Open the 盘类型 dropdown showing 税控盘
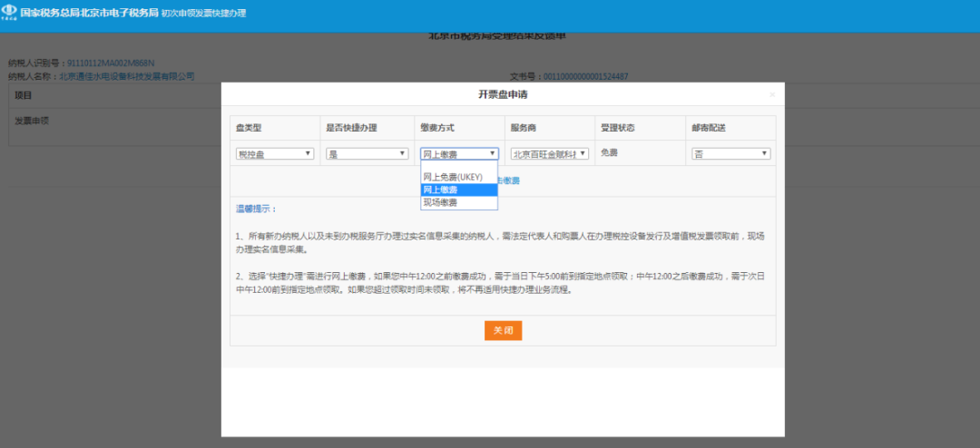 click(275, 154)
